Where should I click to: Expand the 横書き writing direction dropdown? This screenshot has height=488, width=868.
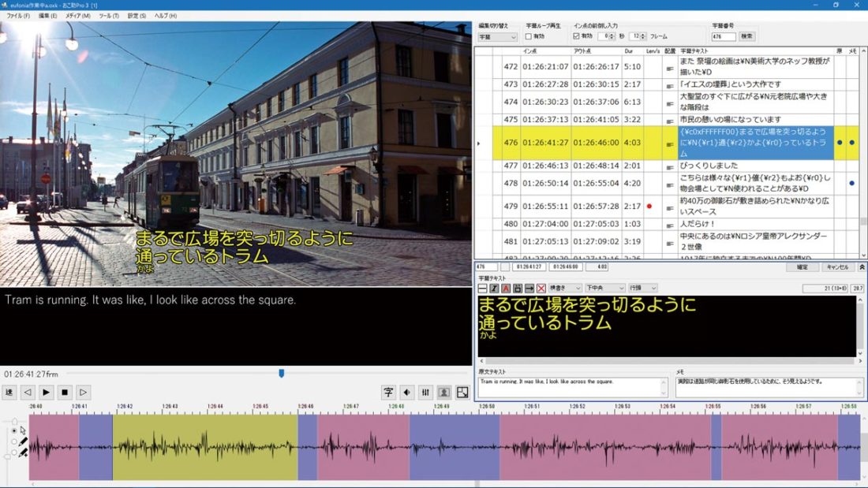(566, 289)
